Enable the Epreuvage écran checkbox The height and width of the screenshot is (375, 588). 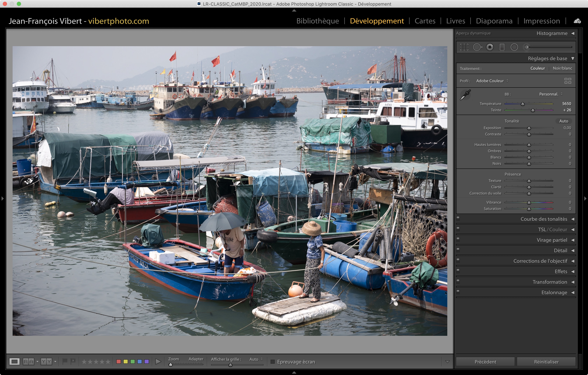(273, 362)
